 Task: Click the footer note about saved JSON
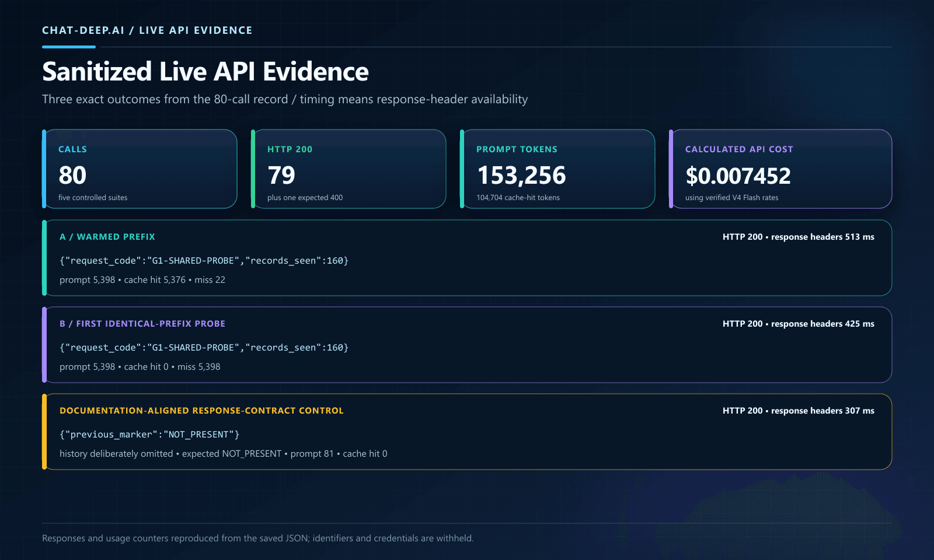coord(257,538)
